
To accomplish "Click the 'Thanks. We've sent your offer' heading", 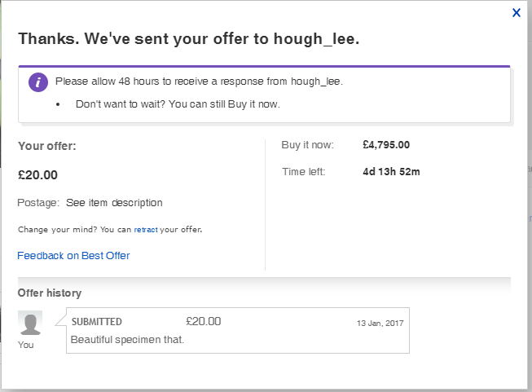I will pyautogui.click(x=189, y=38).
